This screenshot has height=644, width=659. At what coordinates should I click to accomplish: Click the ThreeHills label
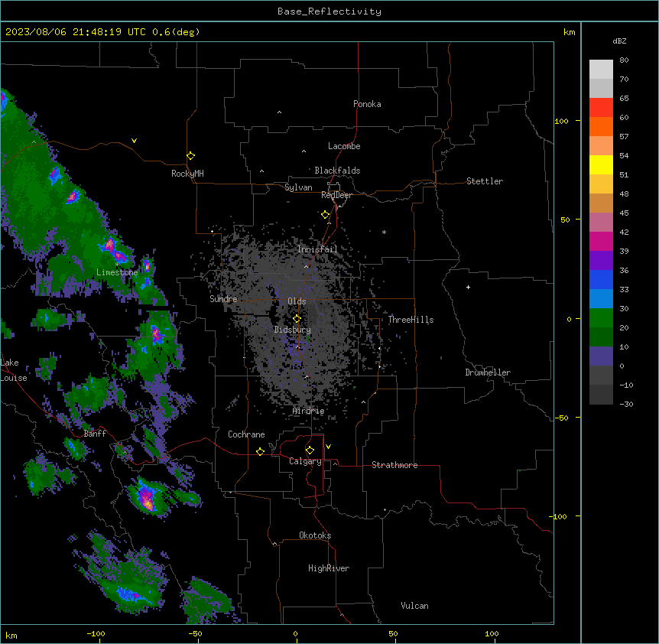point(411,320)
